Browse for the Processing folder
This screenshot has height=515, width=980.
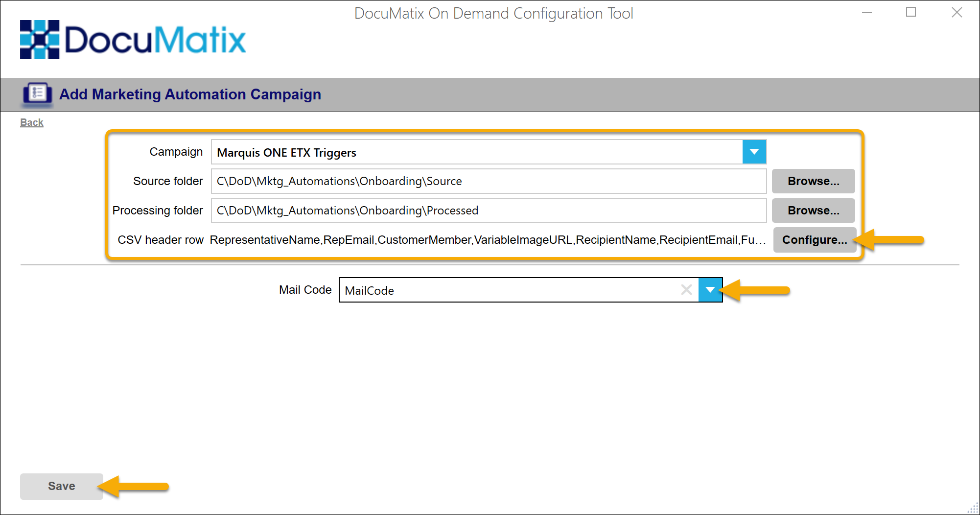pyautogui.click(x=813, y=211)
